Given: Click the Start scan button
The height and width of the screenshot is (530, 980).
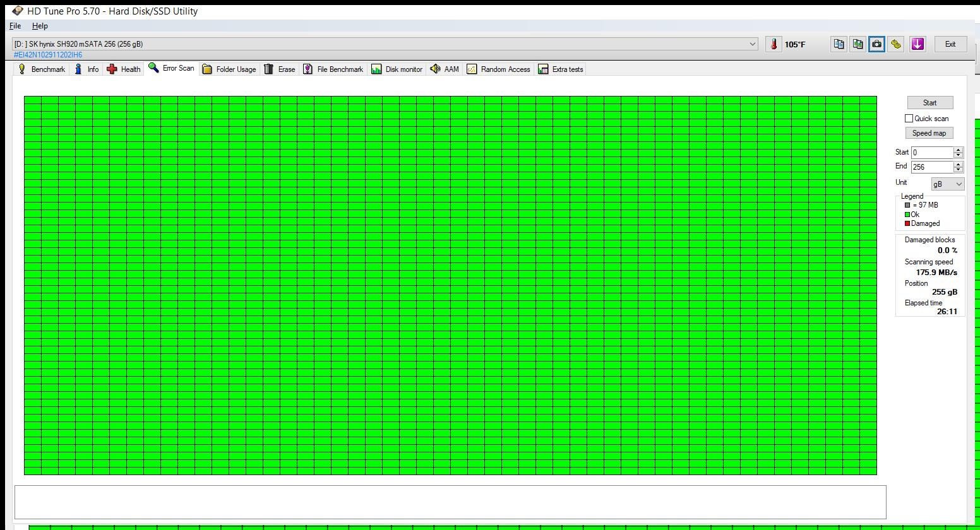Looking at the screenshot, I should point(929,103).
